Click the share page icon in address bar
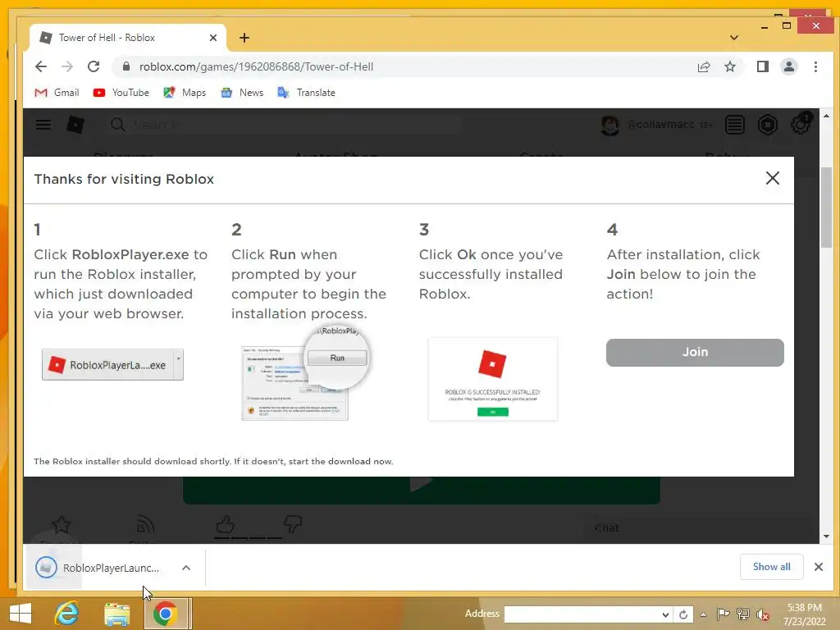 pyautogui.click(x=703, y=66)
